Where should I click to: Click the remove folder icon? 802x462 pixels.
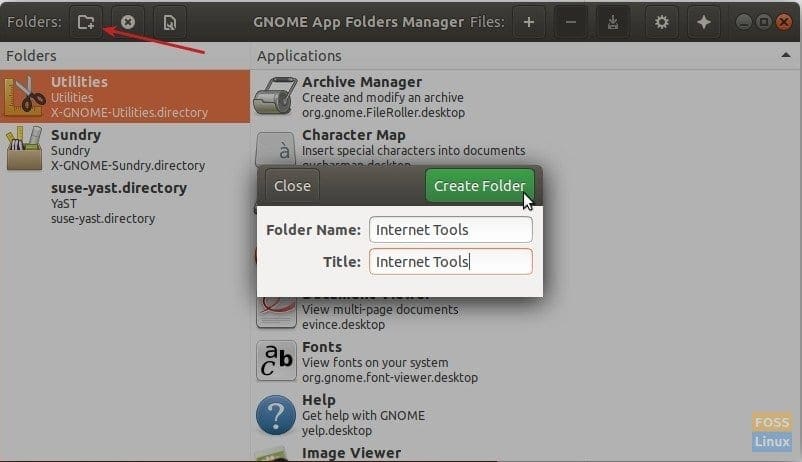pos(128,22)
